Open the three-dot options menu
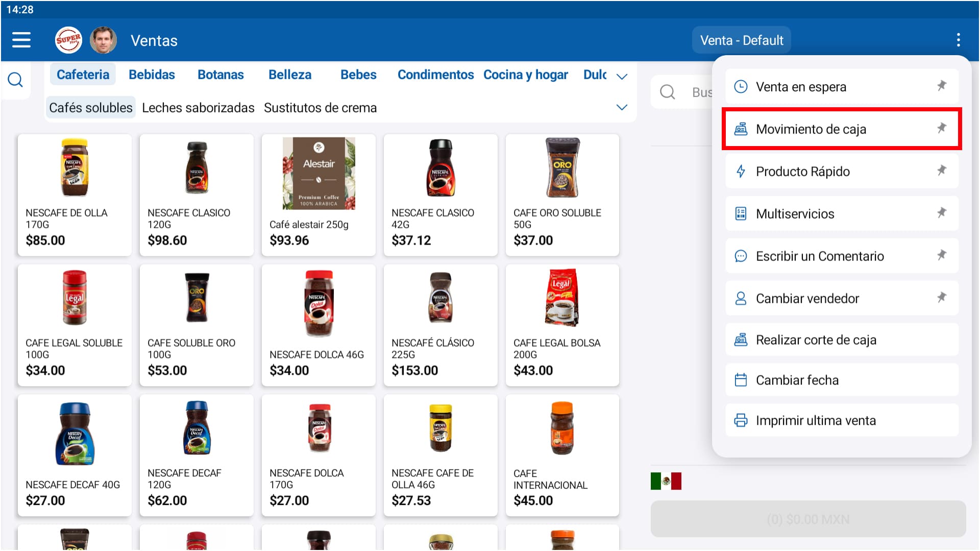This screenshot has width=980, height=551. [958, 40]
